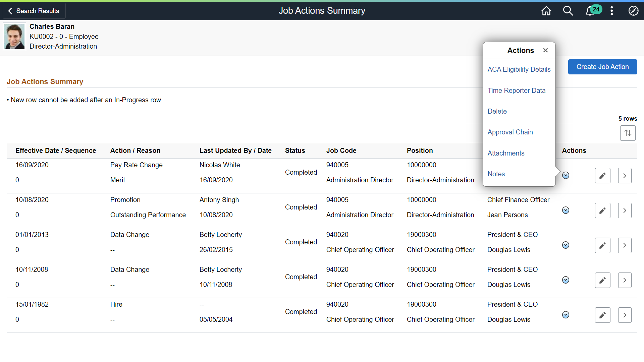Open the global search magnifier icon

568,11
